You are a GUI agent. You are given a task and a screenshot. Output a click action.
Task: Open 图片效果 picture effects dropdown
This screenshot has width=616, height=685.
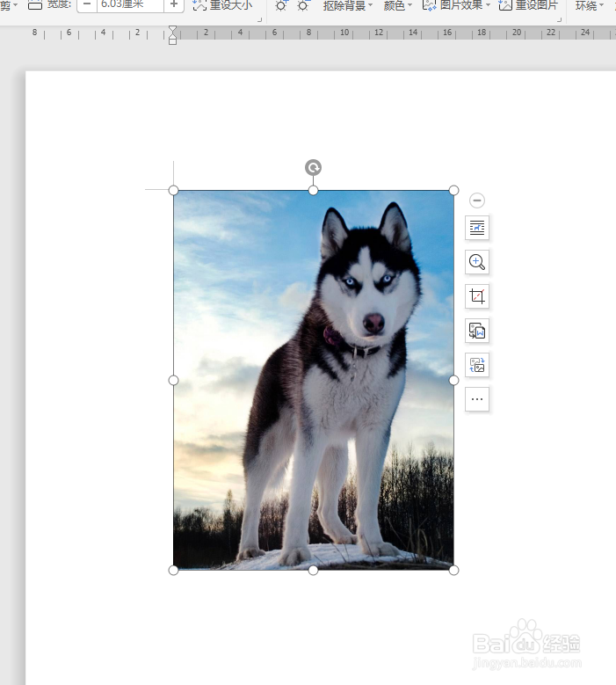pos(457,5)
